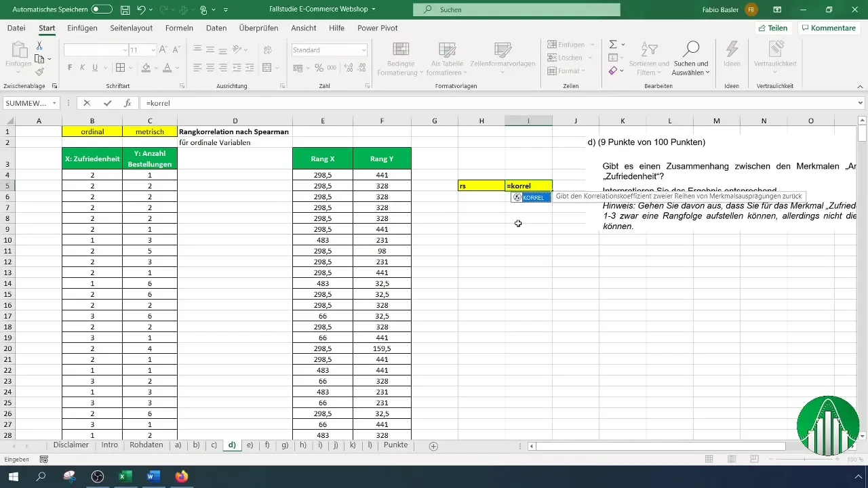Click the Ideen lightning icon

point(732,49)
